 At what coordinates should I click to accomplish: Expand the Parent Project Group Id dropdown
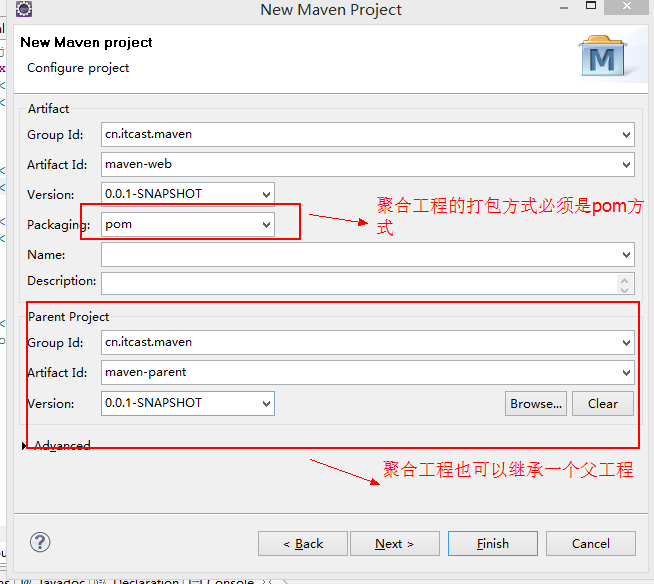[626, 342]
